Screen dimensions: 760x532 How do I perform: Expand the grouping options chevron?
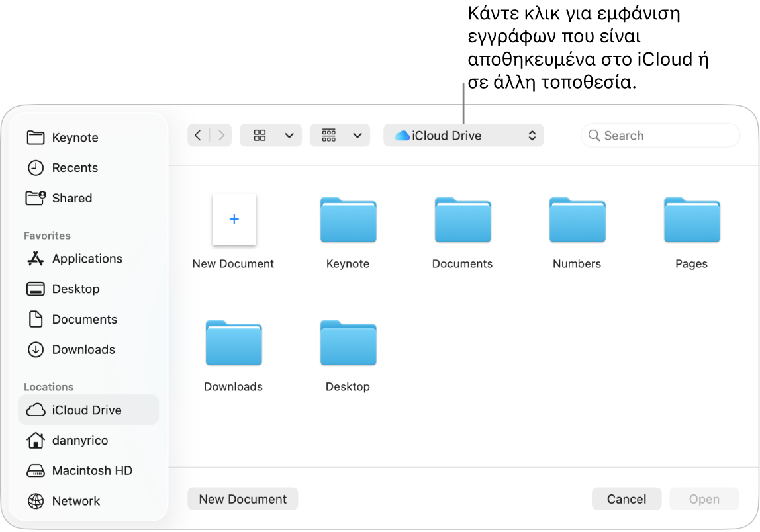(357, 135)
